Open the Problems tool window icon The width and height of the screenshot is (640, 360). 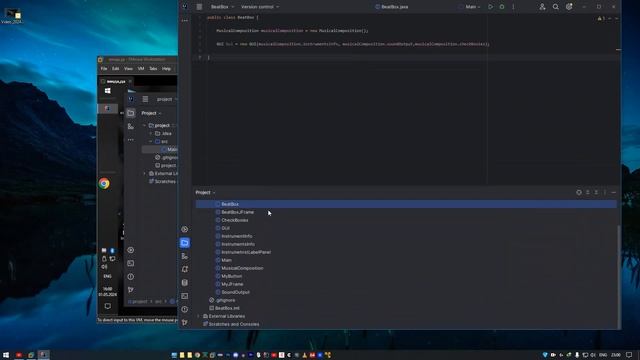[x=185, y=309]
